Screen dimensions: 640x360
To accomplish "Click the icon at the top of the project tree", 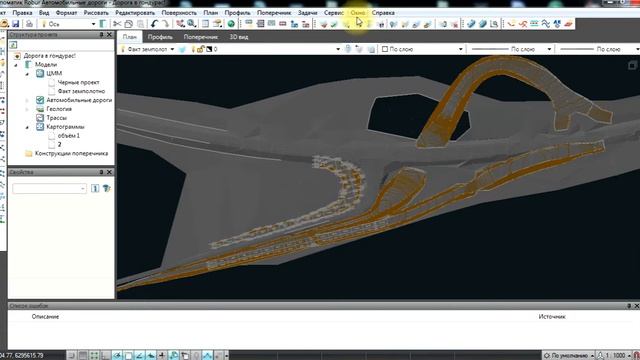I will point(13,44).
